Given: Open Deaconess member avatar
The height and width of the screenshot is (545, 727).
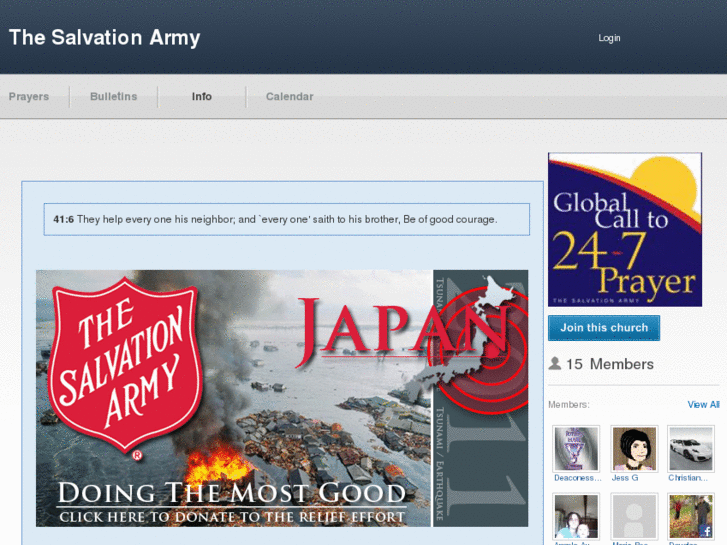Looking at the screenshot, I should 576,449.
